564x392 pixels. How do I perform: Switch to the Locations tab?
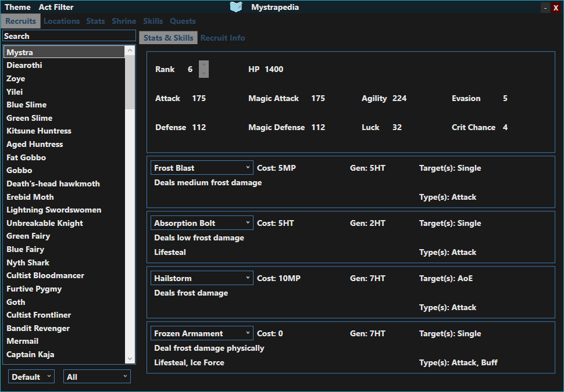(x=62, y=21)
